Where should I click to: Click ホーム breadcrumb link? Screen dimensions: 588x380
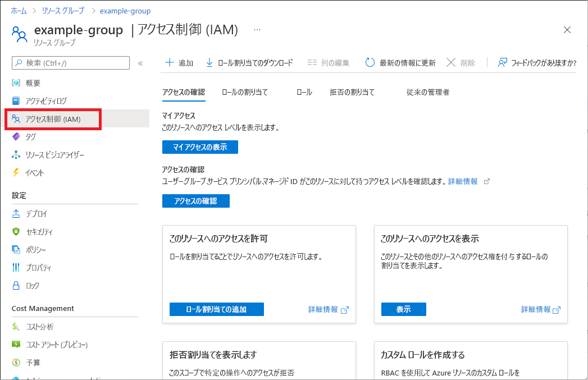pos(19,11)
